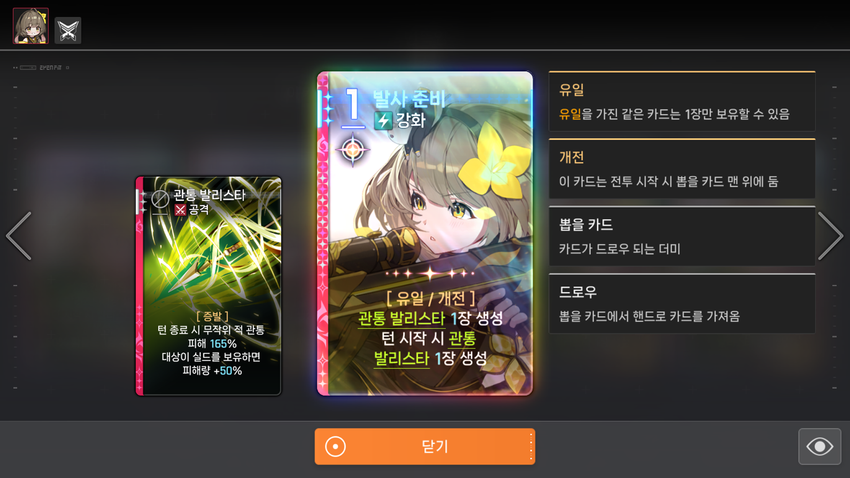The image size is (850, 478).
Task: Select the 드로우 keyword entry
Action: tap(682, 303)
